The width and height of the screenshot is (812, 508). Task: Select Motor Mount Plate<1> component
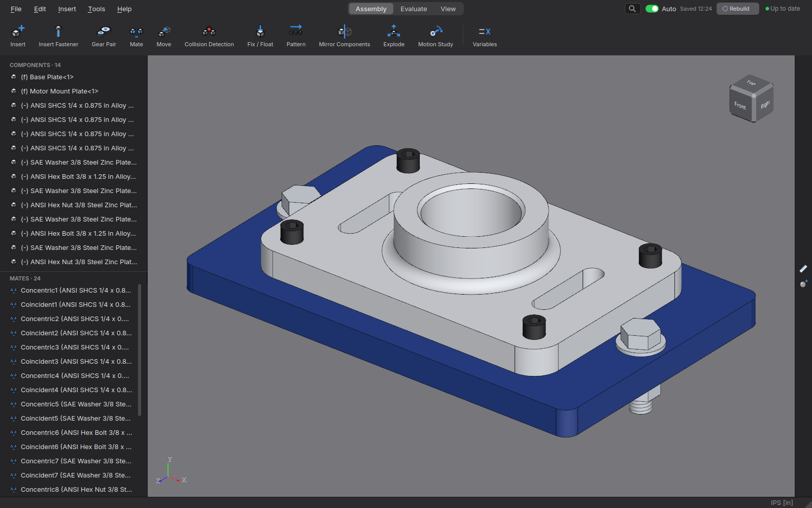(74, 91)
